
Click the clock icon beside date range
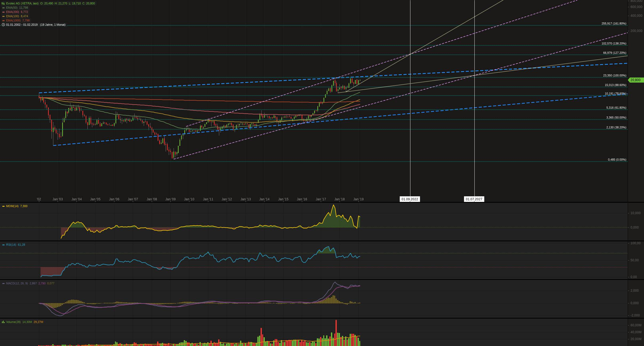(x=3, y=25)
